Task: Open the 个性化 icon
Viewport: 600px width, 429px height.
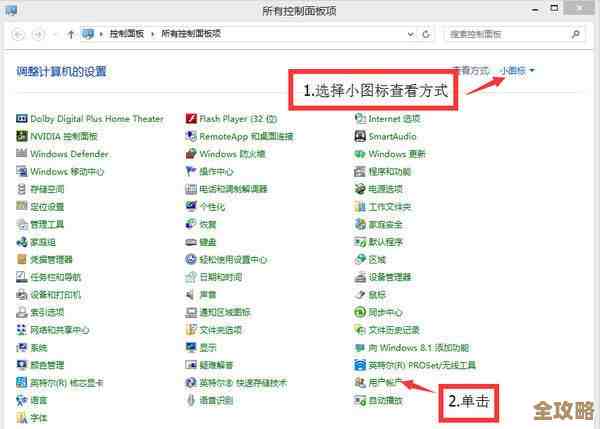Action: point(191,207)
